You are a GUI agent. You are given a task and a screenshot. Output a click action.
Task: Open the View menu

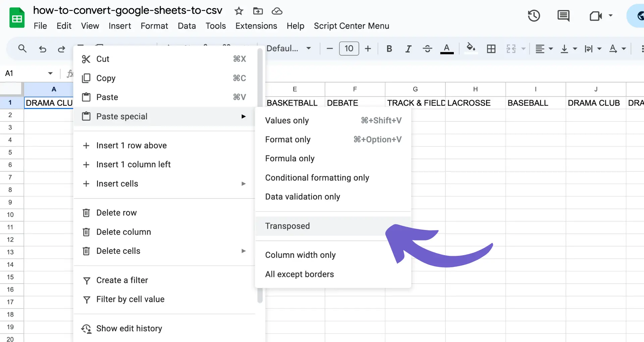click(x=90, y=26)
